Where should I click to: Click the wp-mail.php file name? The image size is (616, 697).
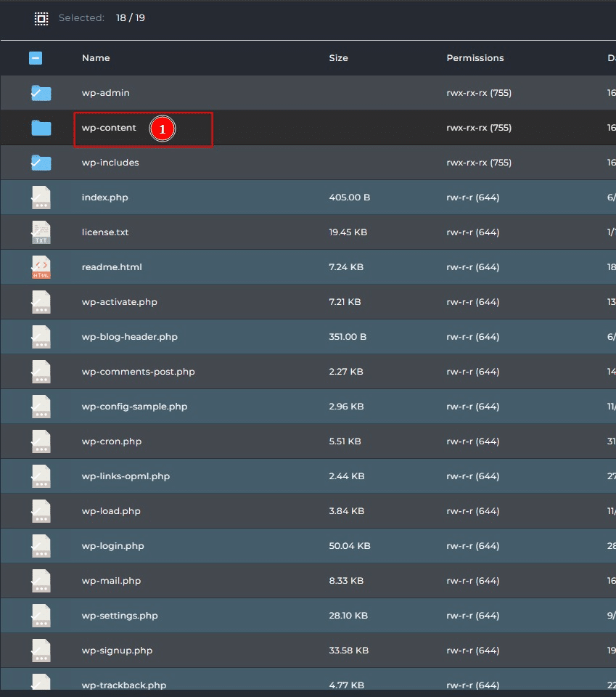point(111,581)
